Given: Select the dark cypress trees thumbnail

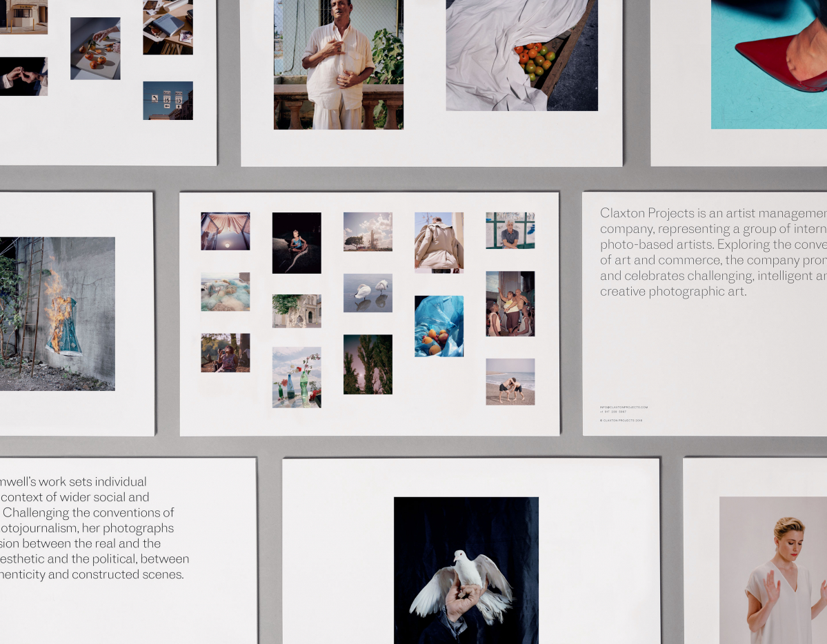Looking at the screenshot, I should click(368, 364).
